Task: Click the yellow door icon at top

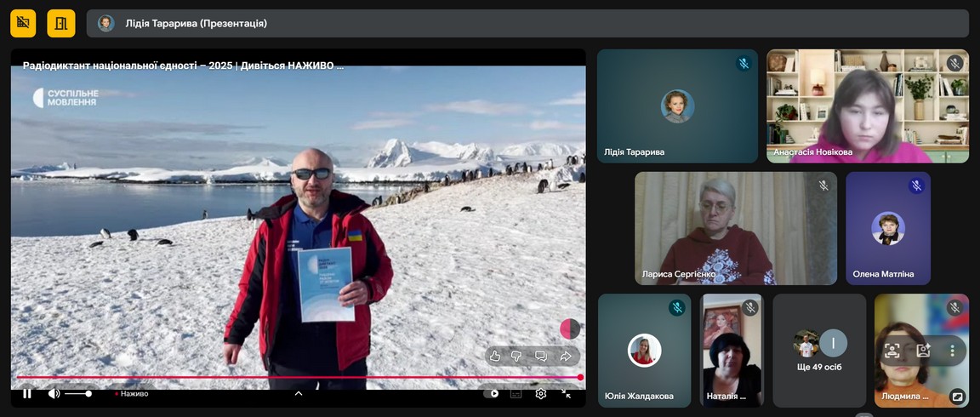Action: [x=60, y=23]
